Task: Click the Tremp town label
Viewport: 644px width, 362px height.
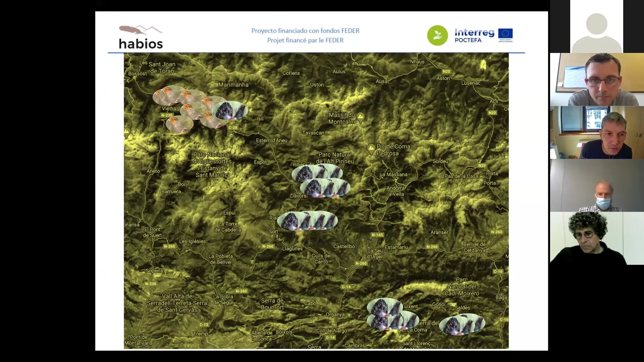Action: pos(200,334)
